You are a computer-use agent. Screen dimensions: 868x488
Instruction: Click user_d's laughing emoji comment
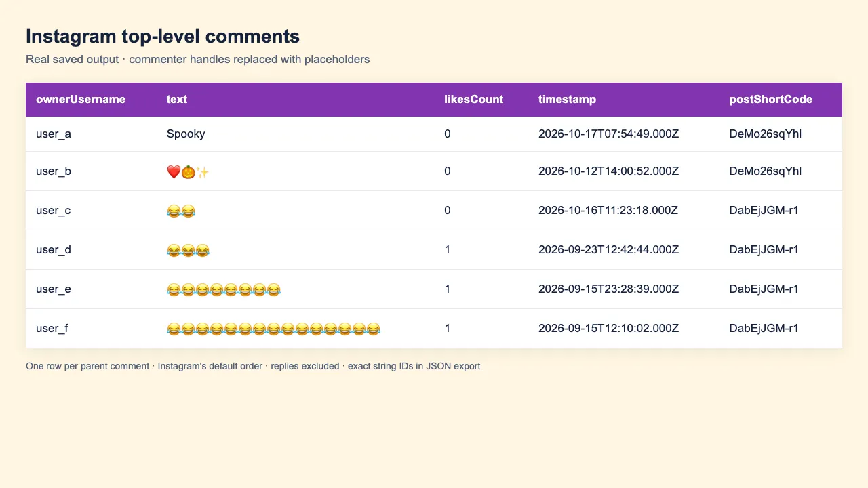188,251
